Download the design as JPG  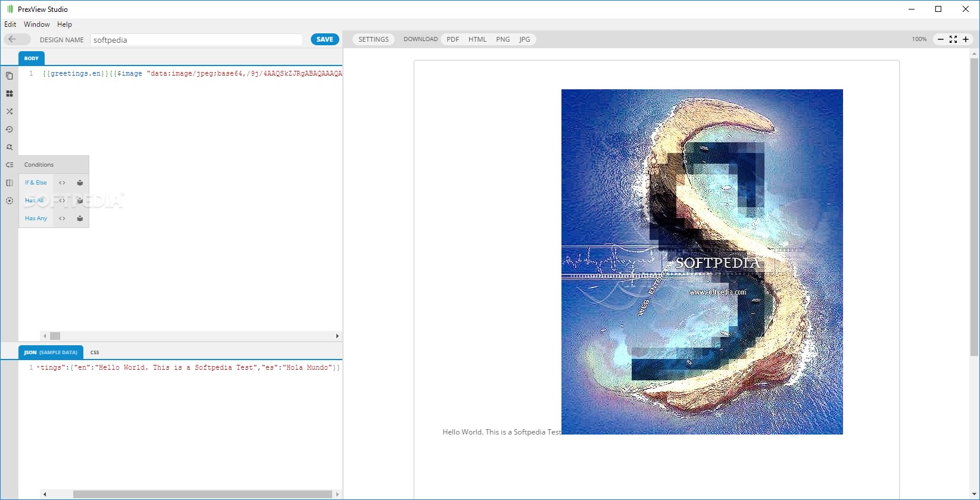[525, 39]
